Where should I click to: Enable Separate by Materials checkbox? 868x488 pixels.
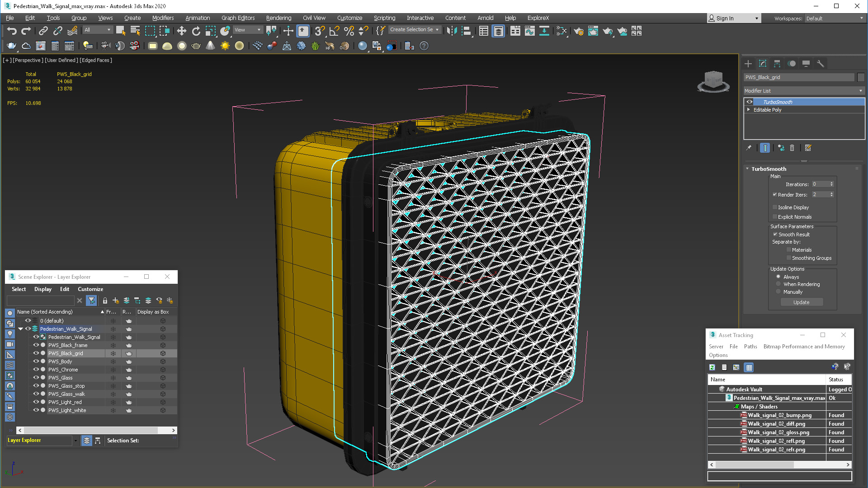[x=789, y=250]
